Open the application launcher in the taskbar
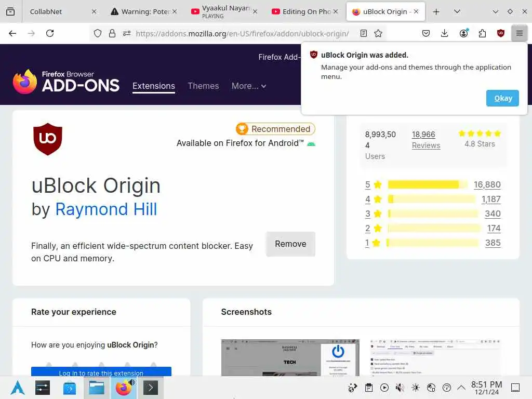Screen dimensions: 532x399 [17, 388]
